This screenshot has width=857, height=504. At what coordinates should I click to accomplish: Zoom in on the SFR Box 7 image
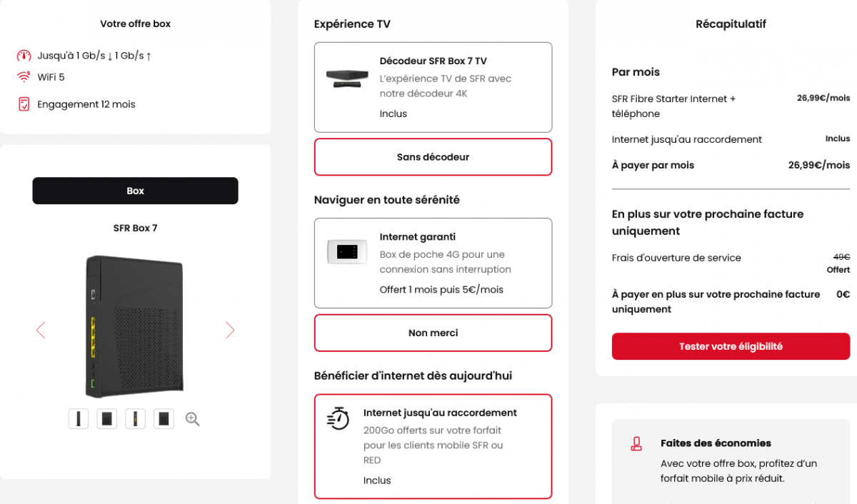[x=192, y=419]
